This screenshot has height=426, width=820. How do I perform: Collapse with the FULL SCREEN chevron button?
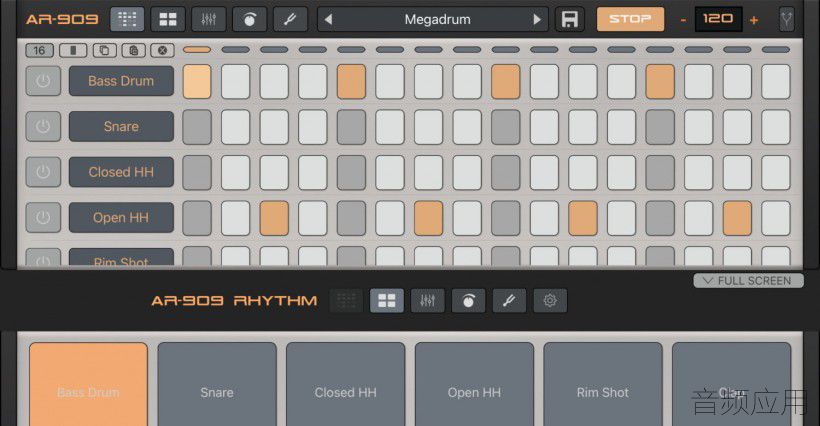[x=748, y=281]
